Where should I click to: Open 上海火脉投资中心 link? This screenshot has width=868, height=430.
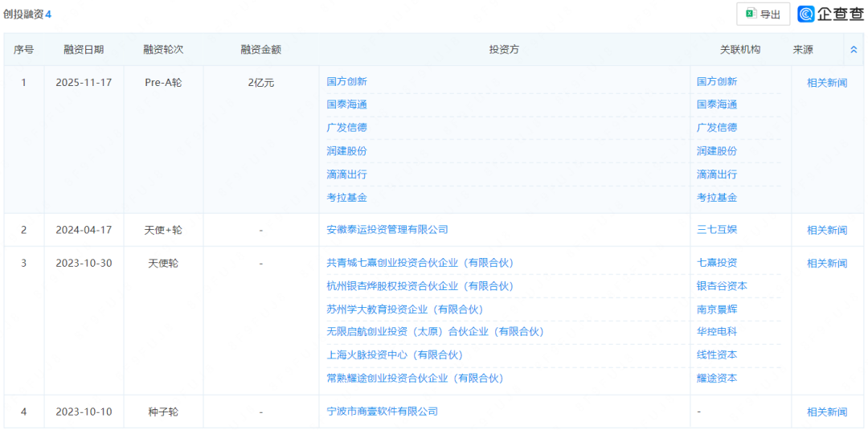click(x=395, y=355)
